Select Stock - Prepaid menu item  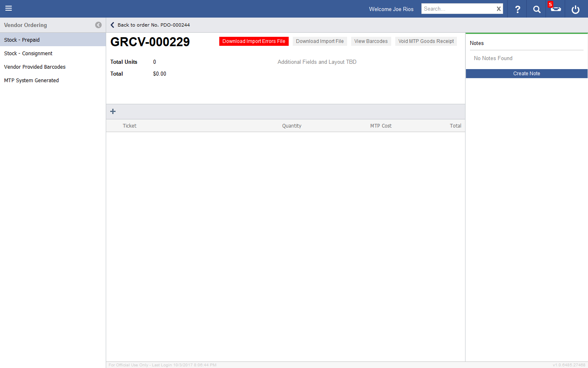pos(22,40)
